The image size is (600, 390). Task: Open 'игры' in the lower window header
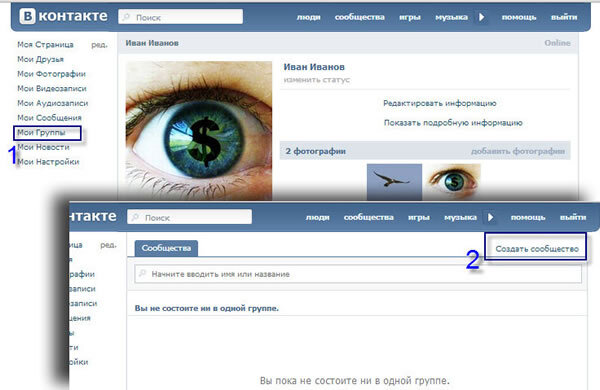coord(419,218)
